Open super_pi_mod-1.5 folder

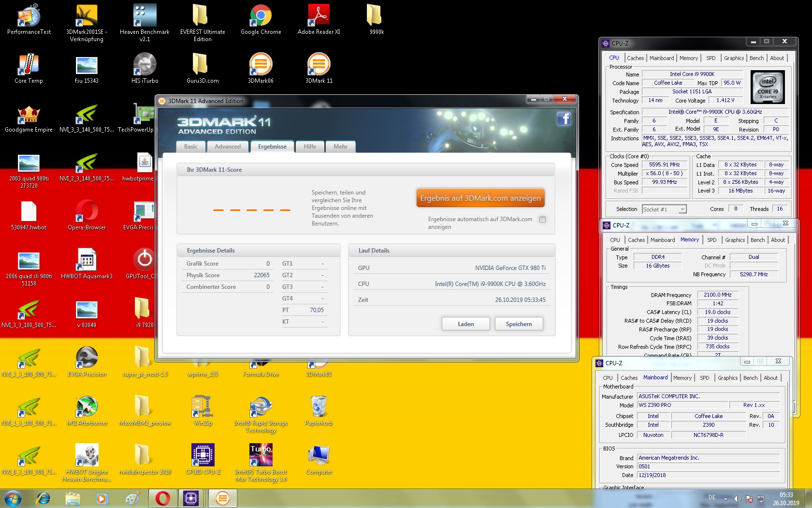click(145, 362)
